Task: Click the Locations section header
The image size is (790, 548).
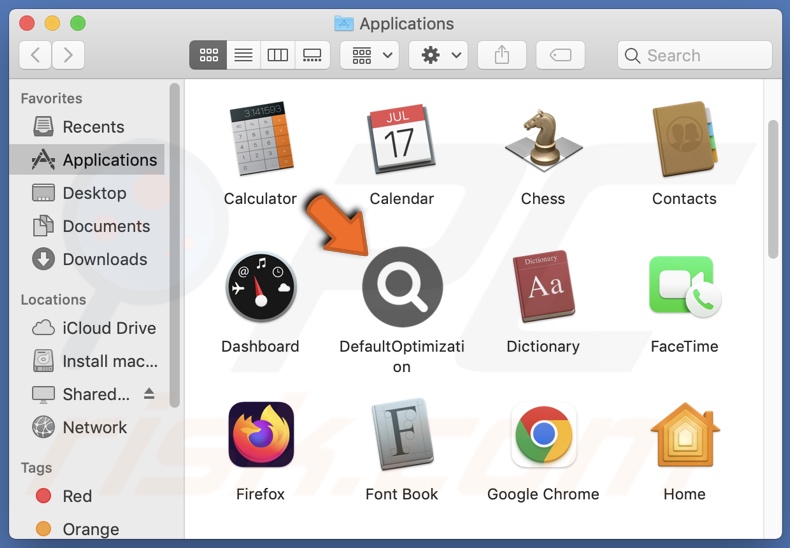Action: (53, 300)
